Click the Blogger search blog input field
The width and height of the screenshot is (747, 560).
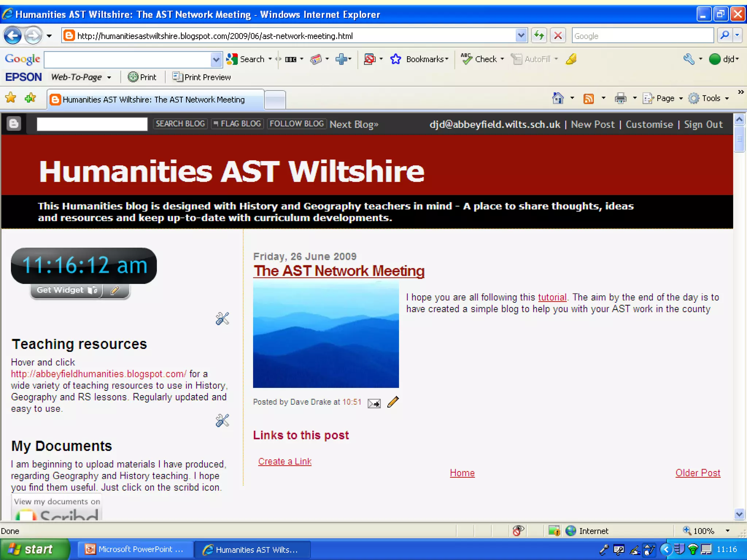(92, 124)
